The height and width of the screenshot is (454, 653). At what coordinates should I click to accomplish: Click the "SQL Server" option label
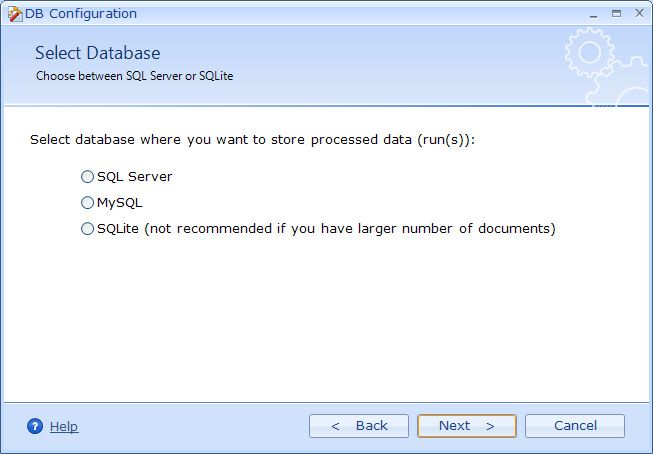[135, 177]
